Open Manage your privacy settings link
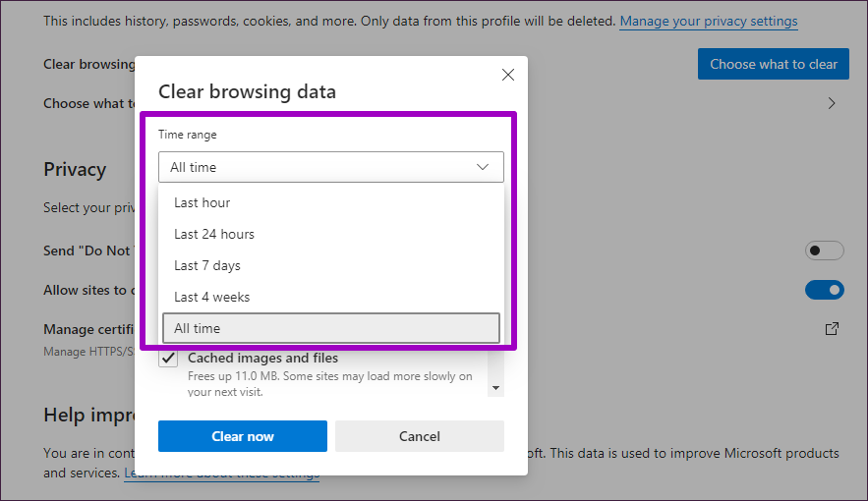Viewport: 868px width, 501px height. pos(708,21)
